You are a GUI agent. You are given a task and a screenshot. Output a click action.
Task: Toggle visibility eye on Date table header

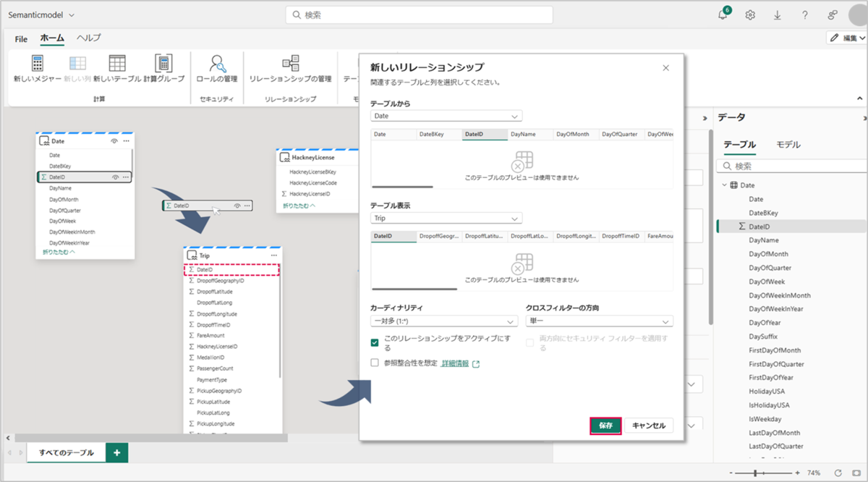coord(114,141)
